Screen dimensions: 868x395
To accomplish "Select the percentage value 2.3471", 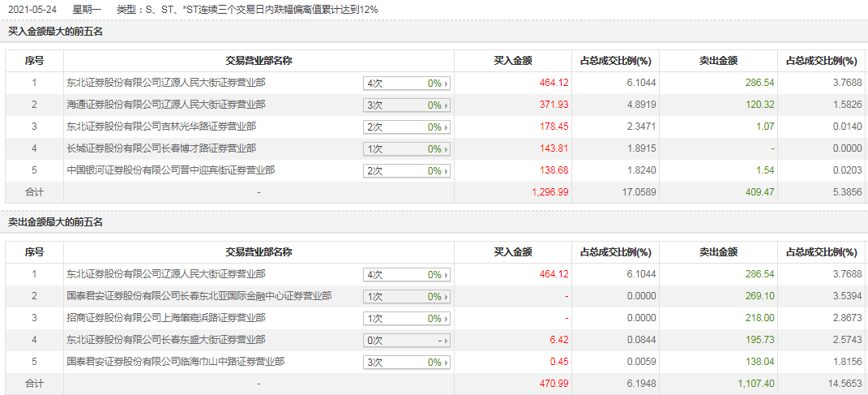I will [641, 127].
